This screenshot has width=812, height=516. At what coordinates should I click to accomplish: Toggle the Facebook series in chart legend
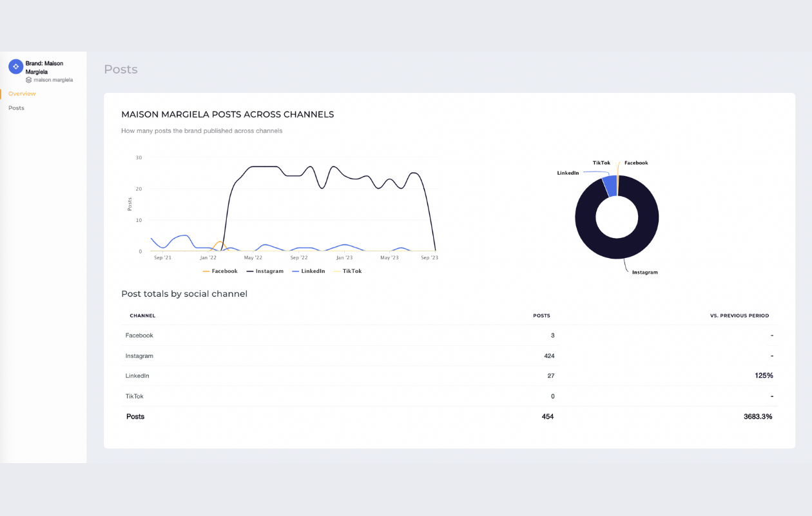point(220,271)
